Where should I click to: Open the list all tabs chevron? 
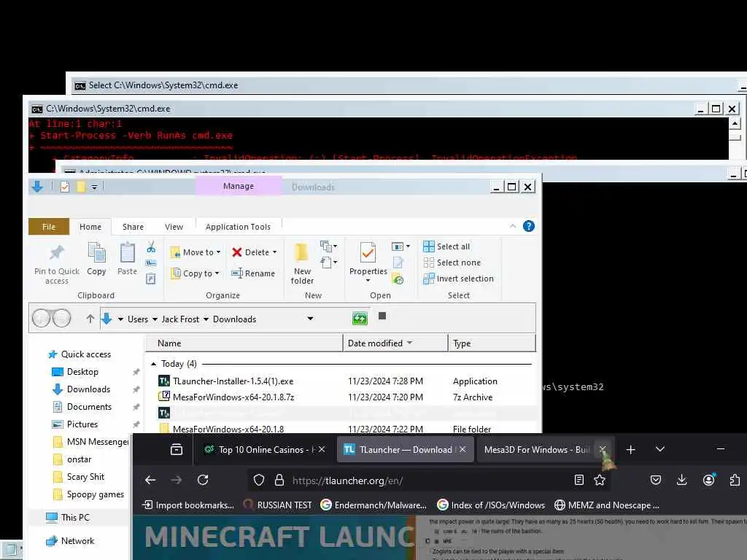pos(659,449)
